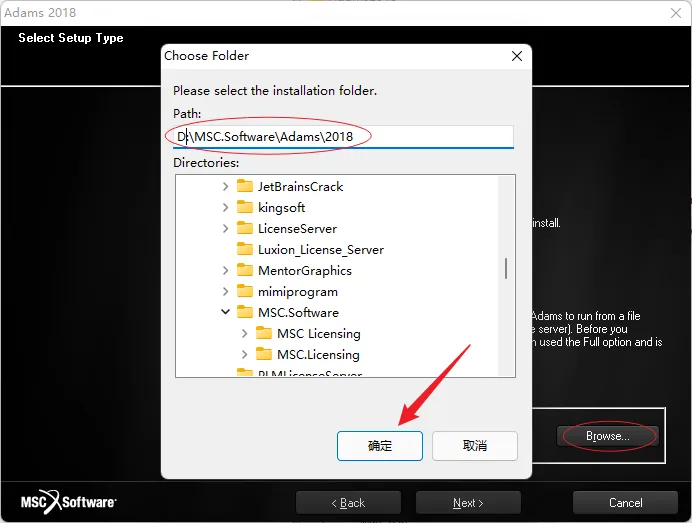The width and height of the screenshot is (692, 523).
Task: Click the LicenseServer folder icon
Action: pos(245,228)
